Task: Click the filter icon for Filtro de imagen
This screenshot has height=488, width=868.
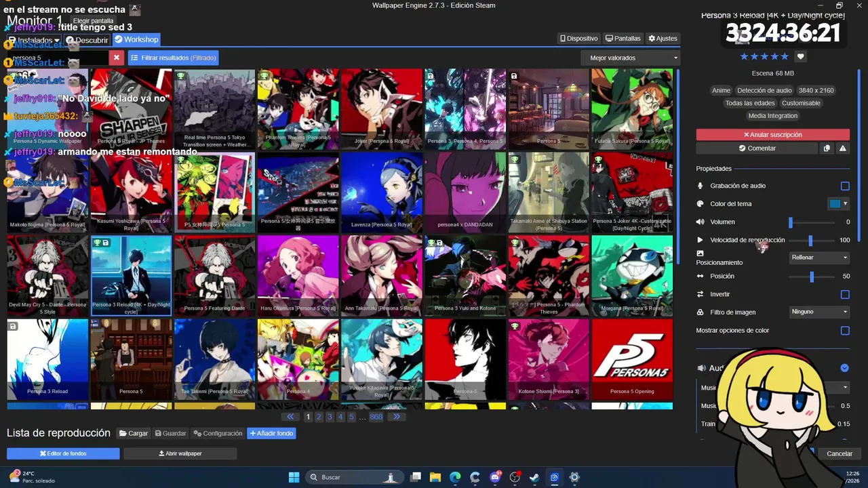Action: click(701, 312)
